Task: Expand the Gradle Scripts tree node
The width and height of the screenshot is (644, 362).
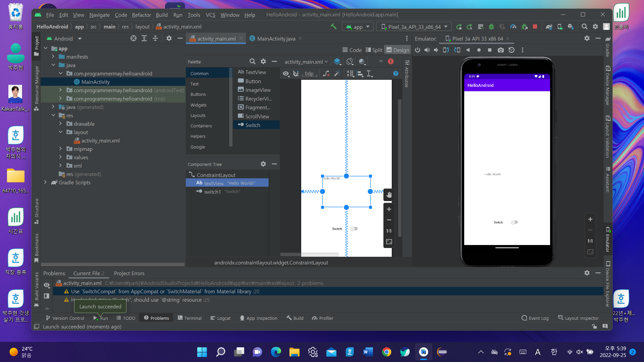Action: click(x=45, y=182)
